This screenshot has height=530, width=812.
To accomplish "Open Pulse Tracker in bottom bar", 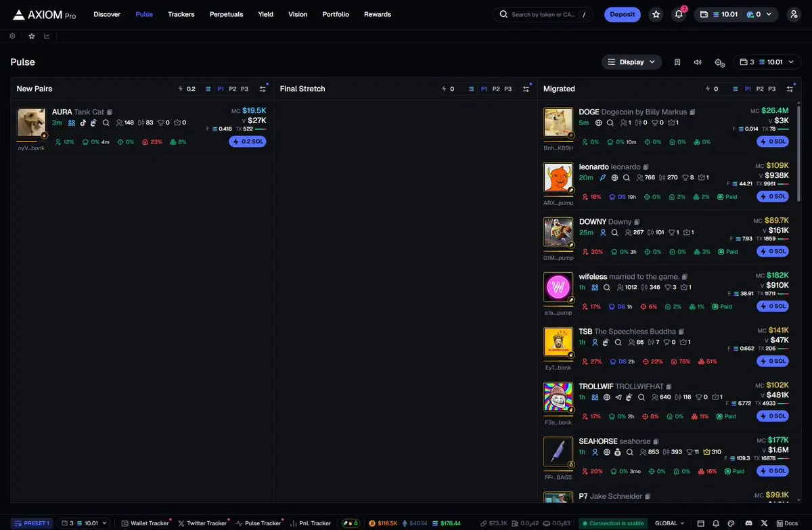I will pos(258,523).
